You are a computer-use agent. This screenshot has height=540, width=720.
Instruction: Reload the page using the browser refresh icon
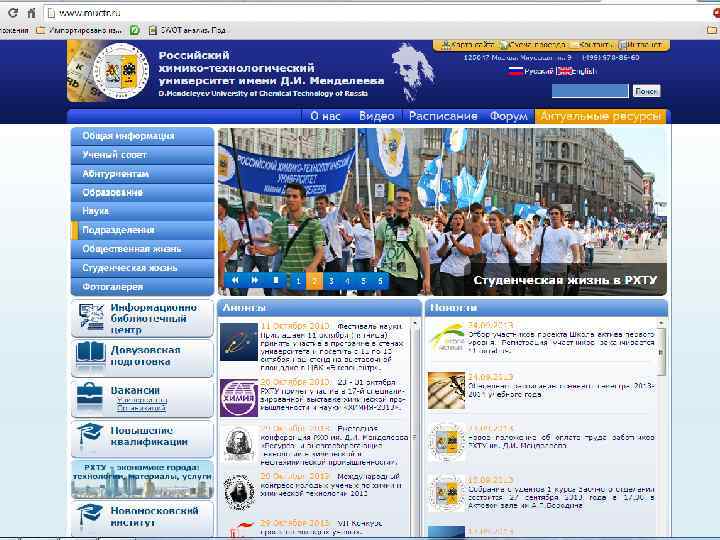click(x=13, y=13)
